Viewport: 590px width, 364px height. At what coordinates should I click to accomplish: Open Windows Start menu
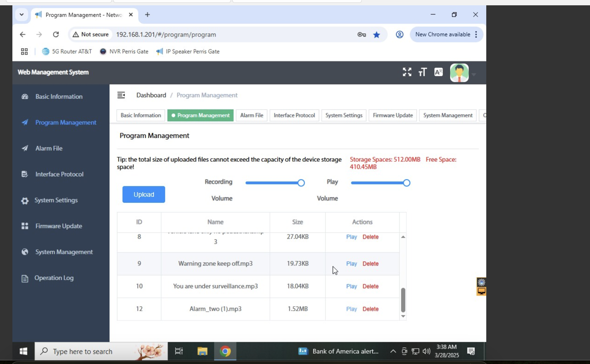[x=24, y=351]
